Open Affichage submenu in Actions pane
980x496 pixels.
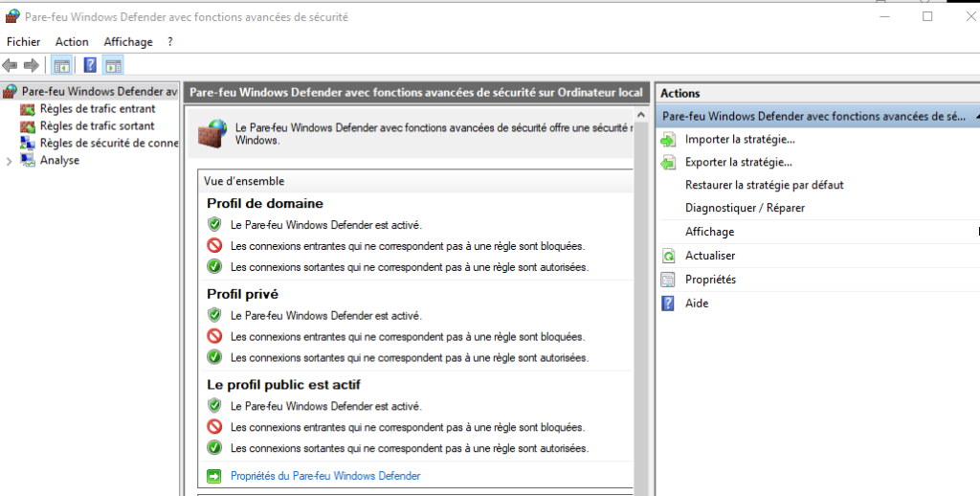709,232
